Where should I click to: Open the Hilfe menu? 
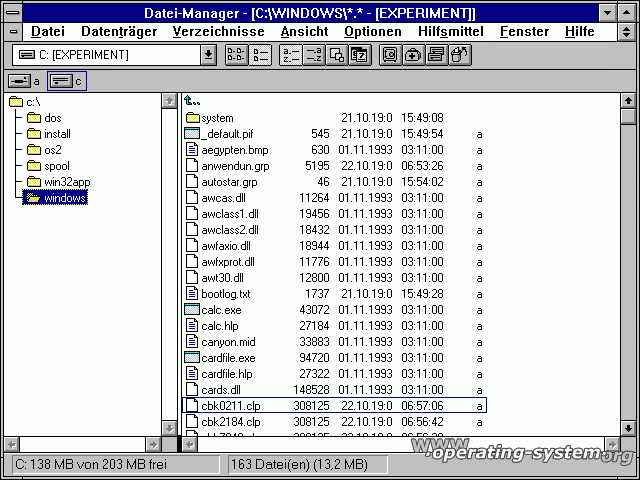(x=580, y=31)
